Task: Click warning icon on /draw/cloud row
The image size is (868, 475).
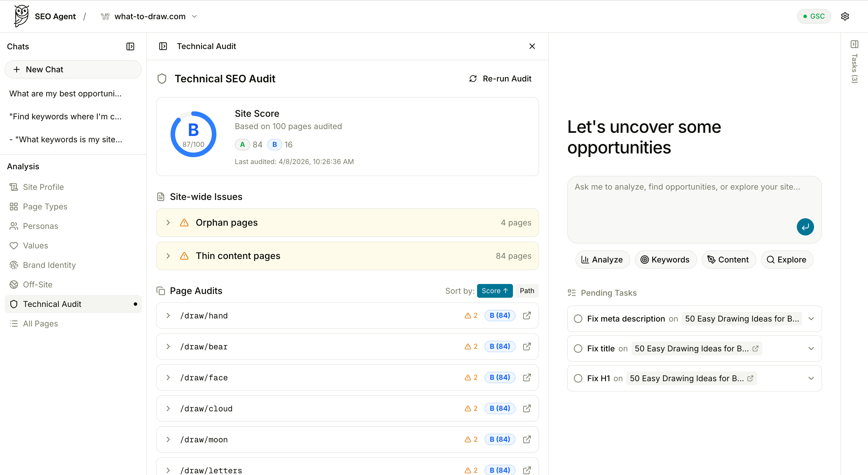Action: pos(468,408)
